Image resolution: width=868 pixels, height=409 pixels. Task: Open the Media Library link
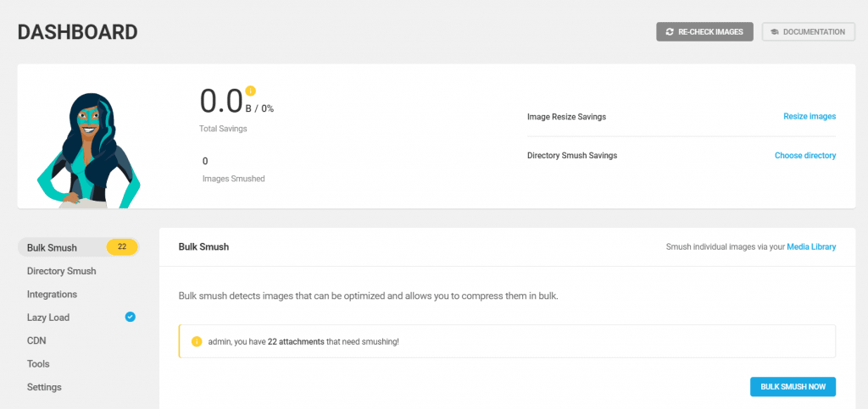point(811,247)
